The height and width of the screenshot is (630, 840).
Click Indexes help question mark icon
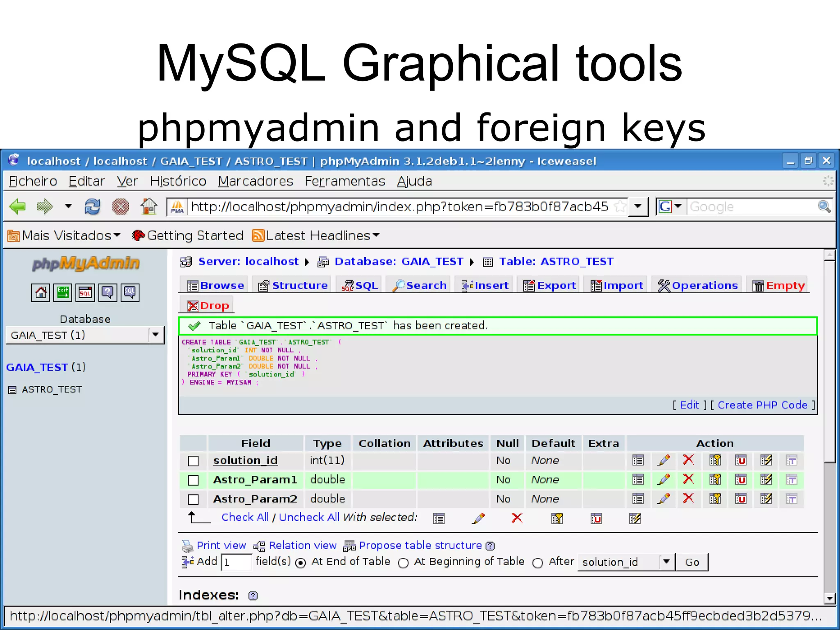tap(253, 596)
